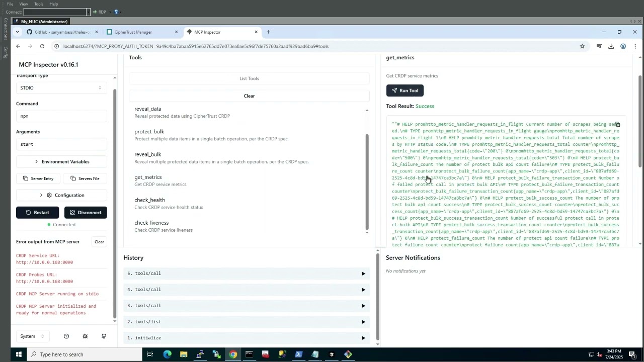Go back in browser history
Image resolution: width=644 pixels, height=362 pixels.
click(18, 46)
